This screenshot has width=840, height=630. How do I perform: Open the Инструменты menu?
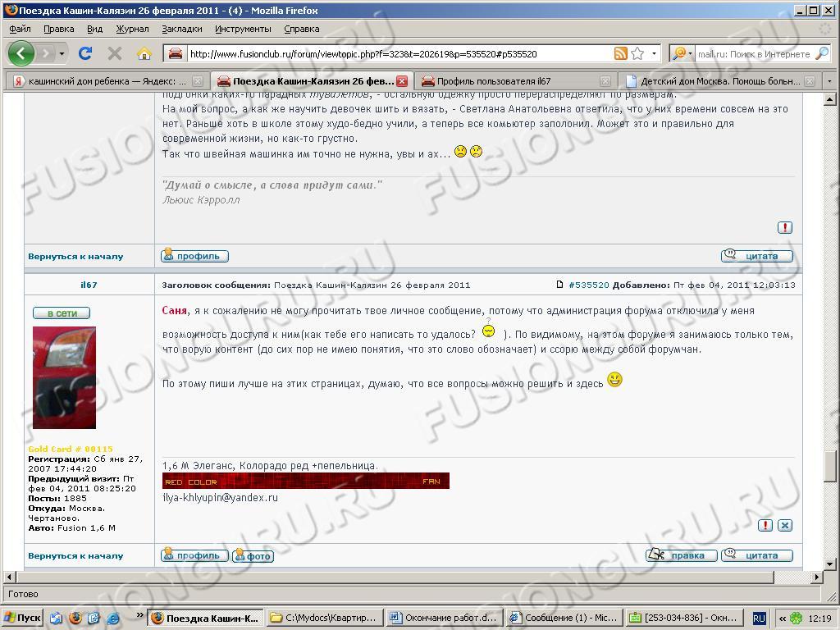point(243,29)
